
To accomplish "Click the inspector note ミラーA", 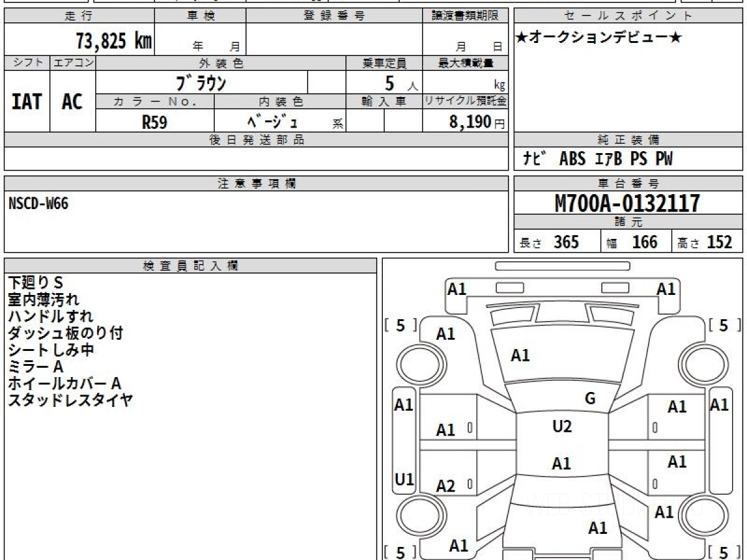I will click(x=36, y=366).
